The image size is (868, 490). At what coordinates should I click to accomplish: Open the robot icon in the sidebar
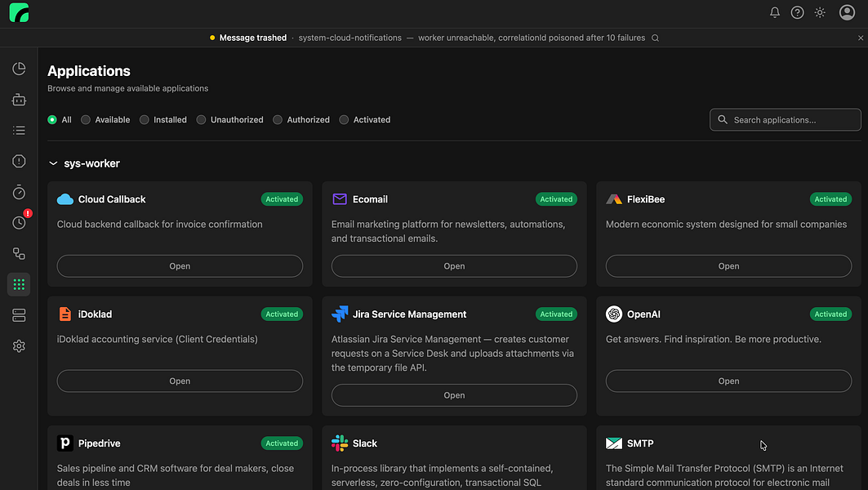click(19, 100)
